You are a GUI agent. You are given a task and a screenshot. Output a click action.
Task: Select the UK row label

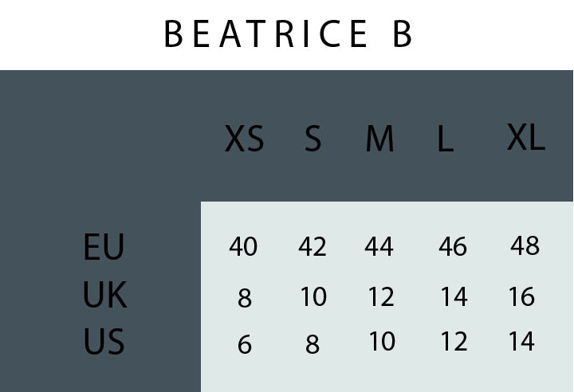coord(104,296)
